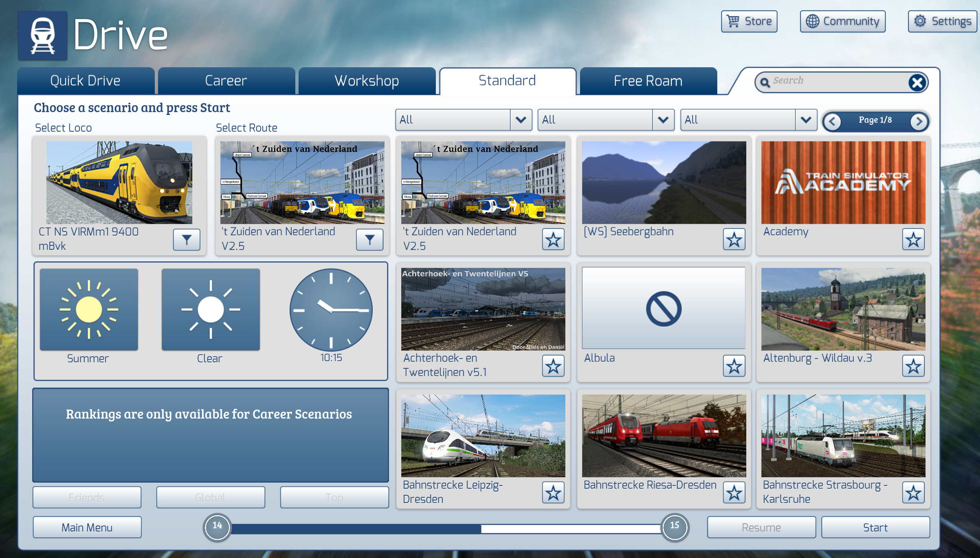The image size is (980, 558).
Task: Open Settings
Action: click(x=942, y=21)
